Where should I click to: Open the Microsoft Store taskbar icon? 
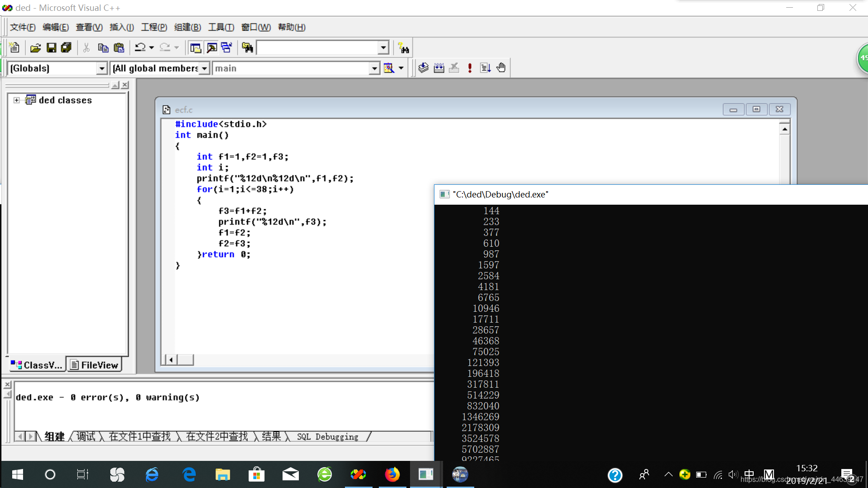click(x=256, y=474)
